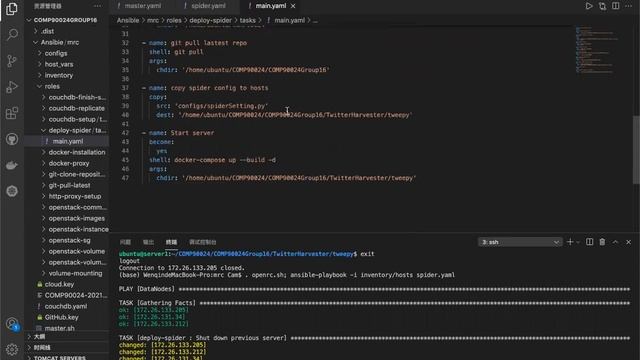640x360 pixels.
Task: Click the editor vertical scrollbar thumb
Action: point(636,150)
